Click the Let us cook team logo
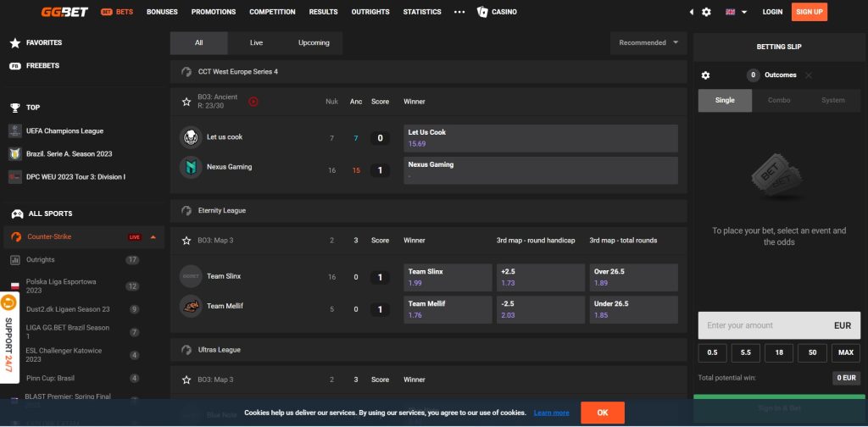 (x=190, y=136)
